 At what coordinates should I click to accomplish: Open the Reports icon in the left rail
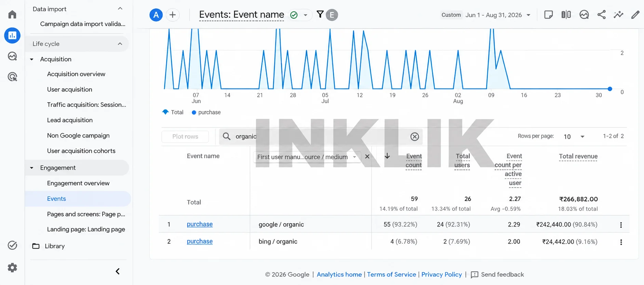[x=12, y=35]
